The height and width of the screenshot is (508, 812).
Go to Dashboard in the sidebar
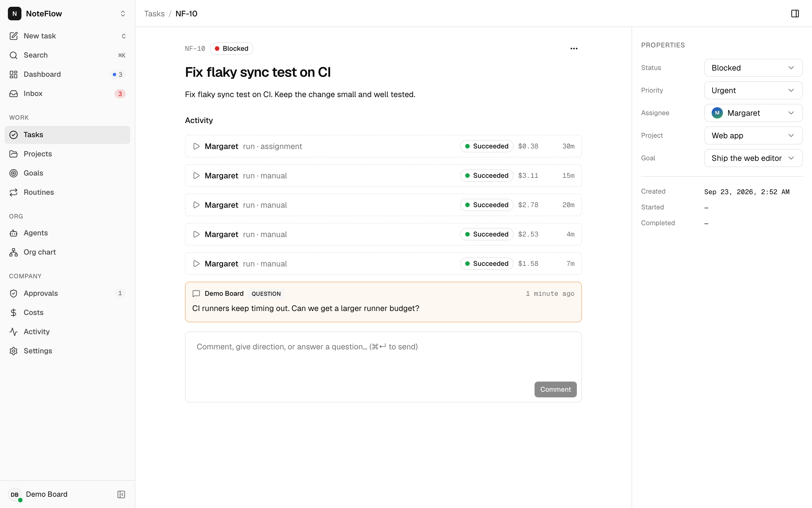point(67,74)
